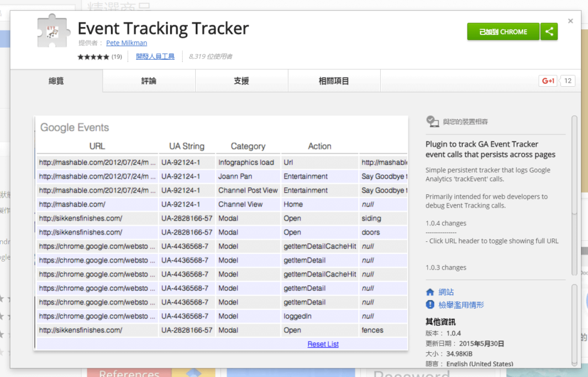
Task: Open the Pete Milkman developer link
Action: coord(126,43)
